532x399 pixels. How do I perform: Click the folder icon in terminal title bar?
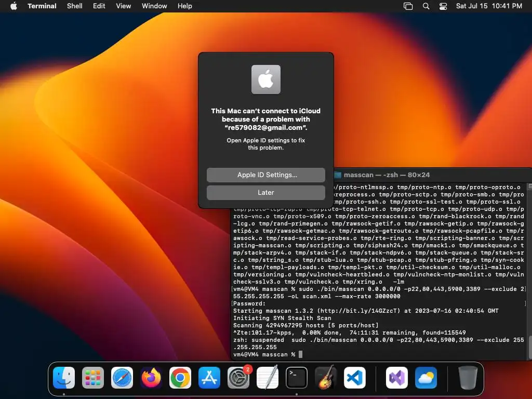[x=338, y=175]
